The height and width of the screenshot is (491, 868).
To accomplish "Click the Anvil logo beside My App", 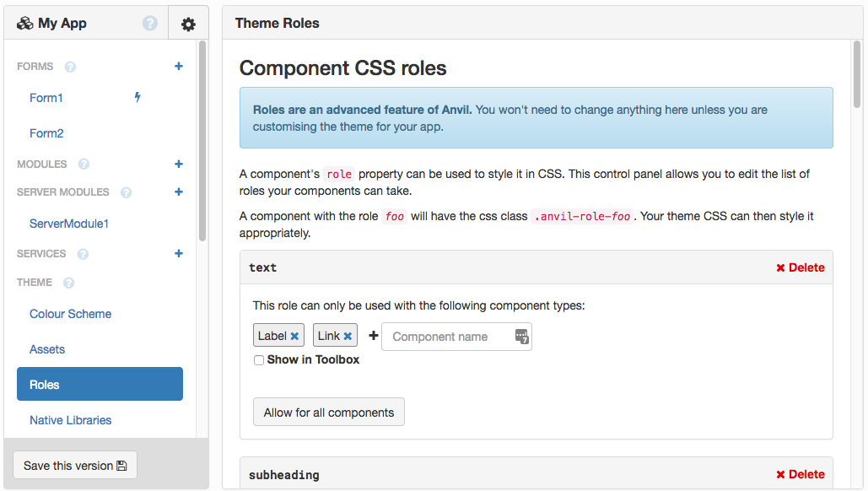I will coord(24,22).
